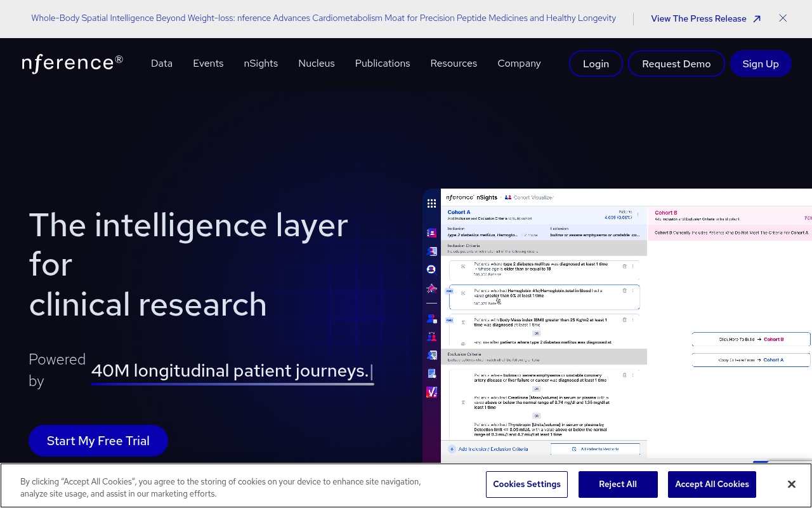Open the Whole-Body Spatial Intelligence announcement text
Image resolution: width=812 pixels, height=508 pixels.
click(324, 18)
